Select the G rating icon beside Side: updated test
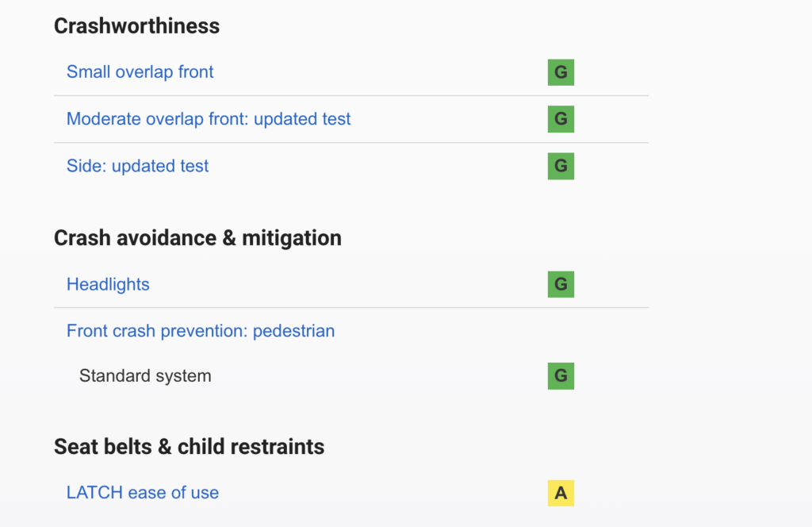 pyautogui.click(x=561, y=166)
